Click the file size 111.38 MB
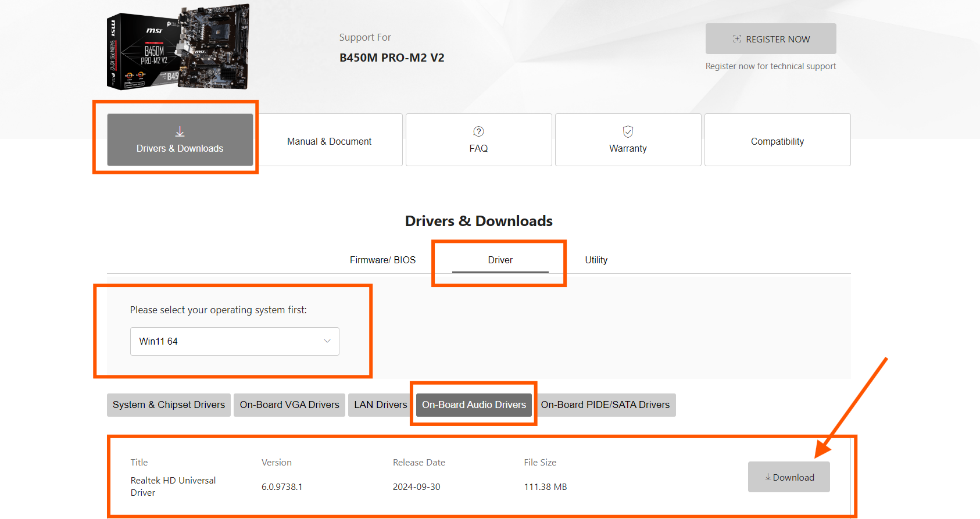This screenshot has height=519, width=980. tap(545, 487)
